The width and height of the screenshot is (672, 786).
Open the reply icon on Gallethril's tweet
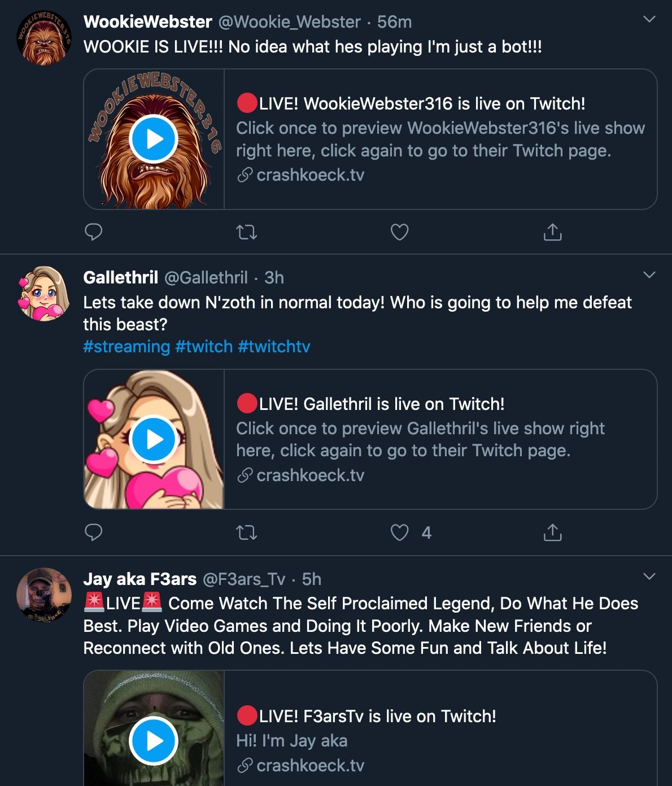click(95, 531)
